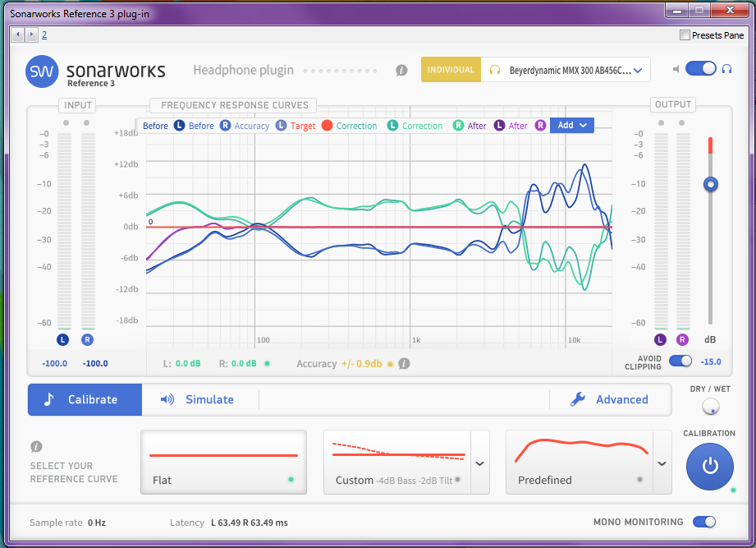Click the headphone icon in profile selector

(x=495, y=70)
